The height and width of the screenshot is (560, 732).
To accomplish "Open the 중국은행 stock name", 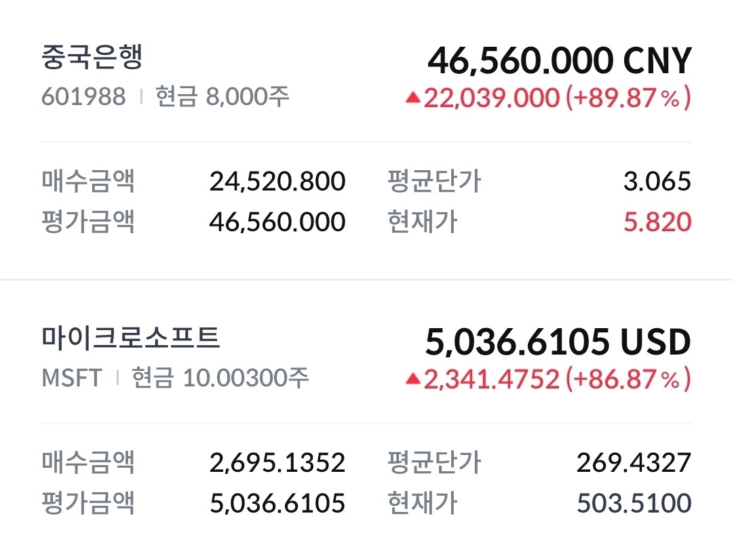I will click(x=92, y=58).
